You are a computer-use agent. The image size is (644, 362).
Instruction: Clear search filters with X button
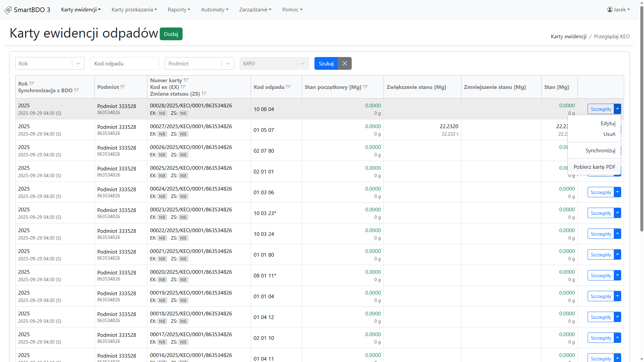click(345, 63)
